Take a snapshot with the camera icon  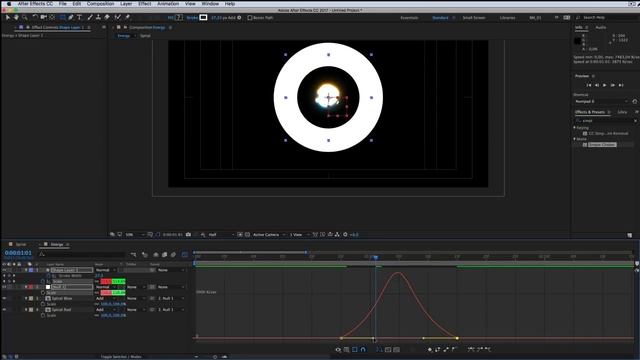pos(188,235)
